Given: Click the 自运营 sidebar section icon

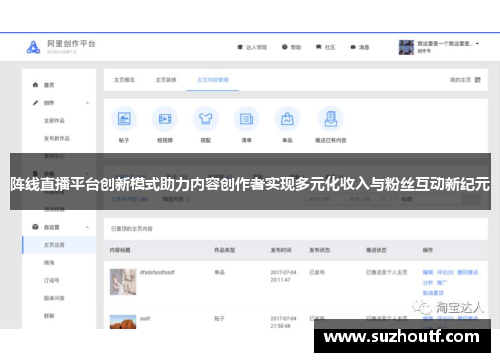Looking at the screenshot, I should (x=35, y=227).
